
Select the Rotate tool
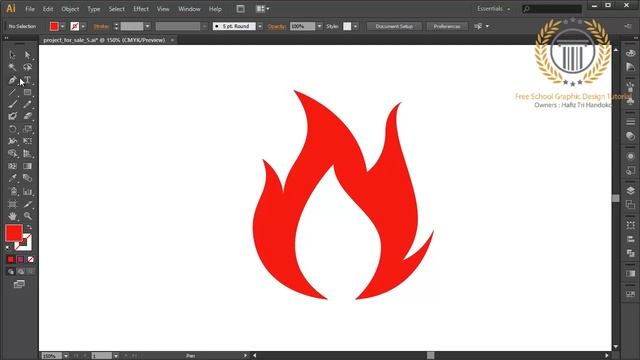pyautogui.click(x=12, y=129)
